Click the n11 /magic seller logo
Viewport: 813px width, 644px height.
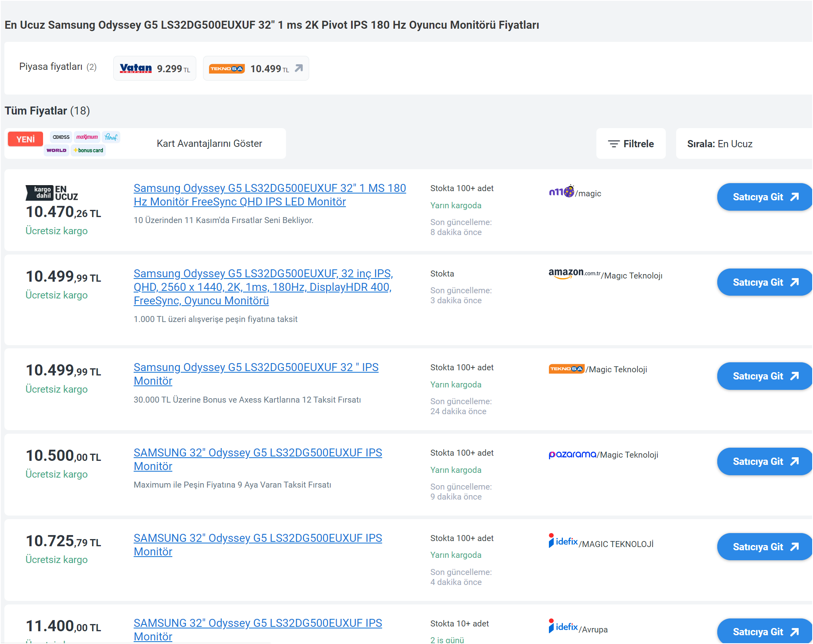point(562,192)
